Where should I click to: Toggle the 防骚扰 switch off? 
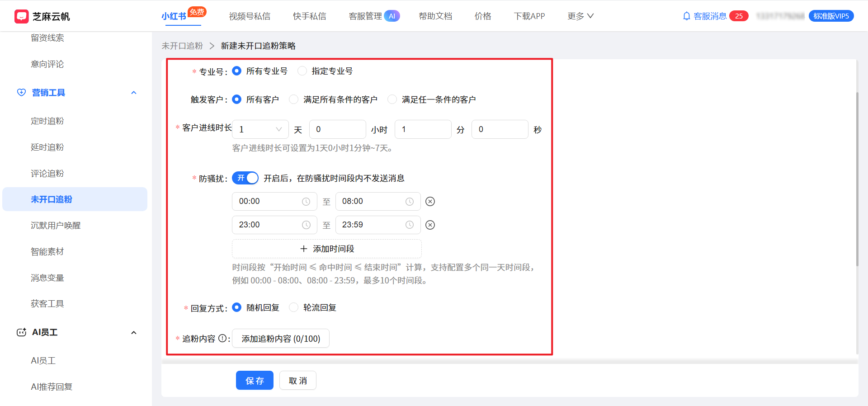click(245, 178)
